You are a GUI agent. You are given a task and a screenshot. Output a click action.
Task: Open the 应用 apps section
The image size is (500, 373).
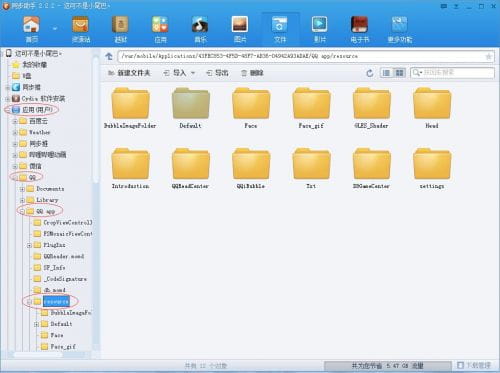point(160,29)
